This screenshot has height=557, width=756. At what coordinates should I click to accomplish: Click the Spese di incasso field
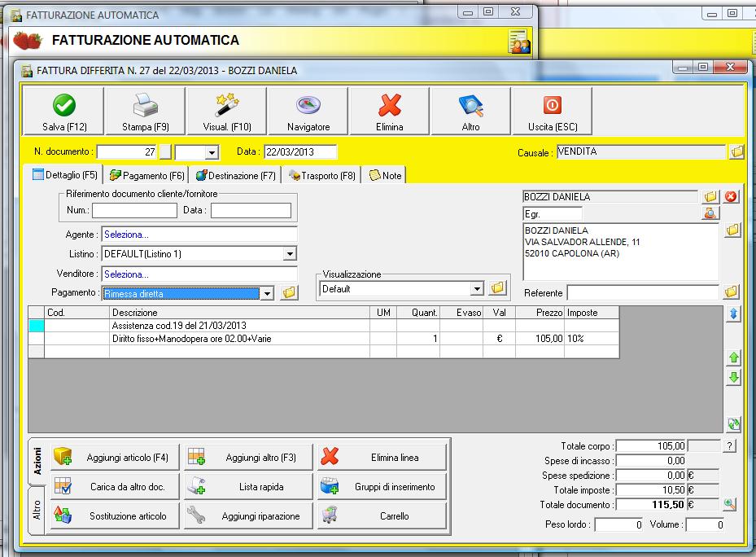651,460
